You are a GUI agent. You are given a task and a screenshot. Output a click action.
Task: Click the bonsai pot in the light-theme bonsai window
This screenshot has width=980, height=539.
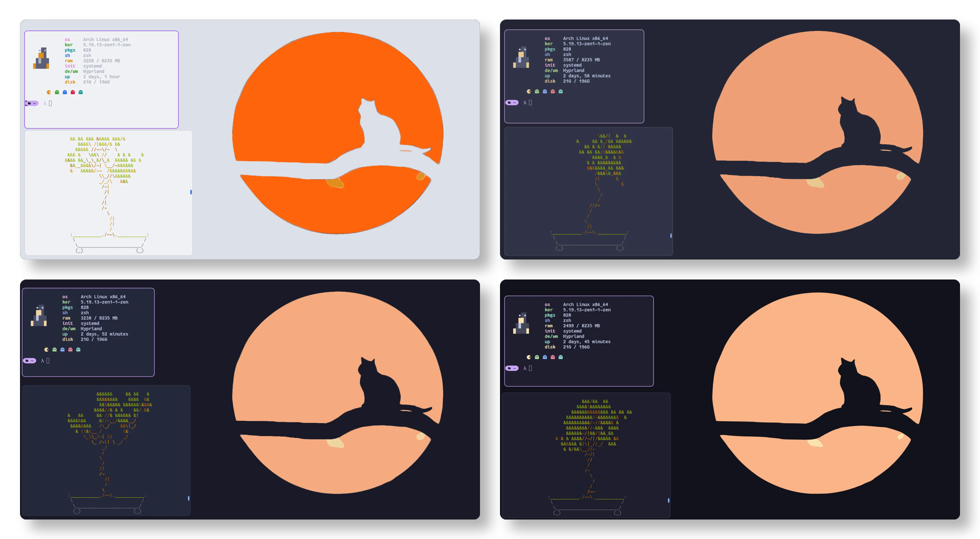pyautogui.click(x=109, y=242)
